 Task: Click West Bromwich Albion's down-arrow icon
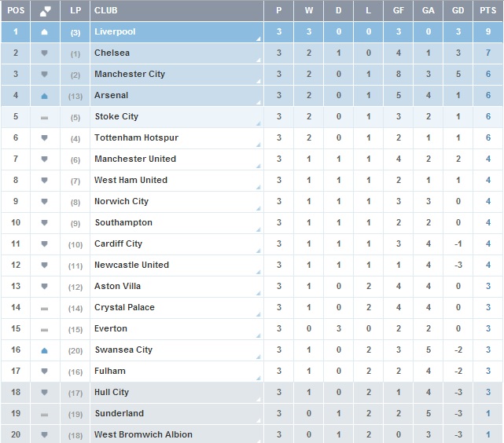[44, 435]
